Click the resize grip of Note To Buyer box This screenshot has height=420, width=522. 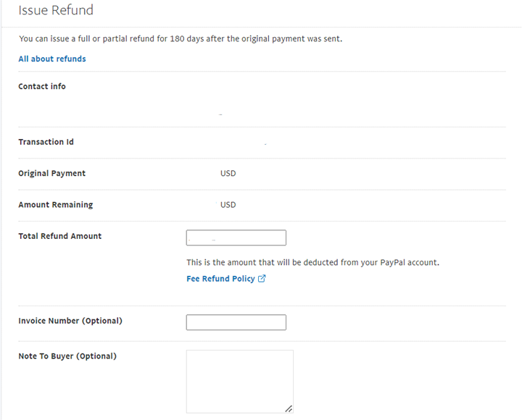[289, 408]
